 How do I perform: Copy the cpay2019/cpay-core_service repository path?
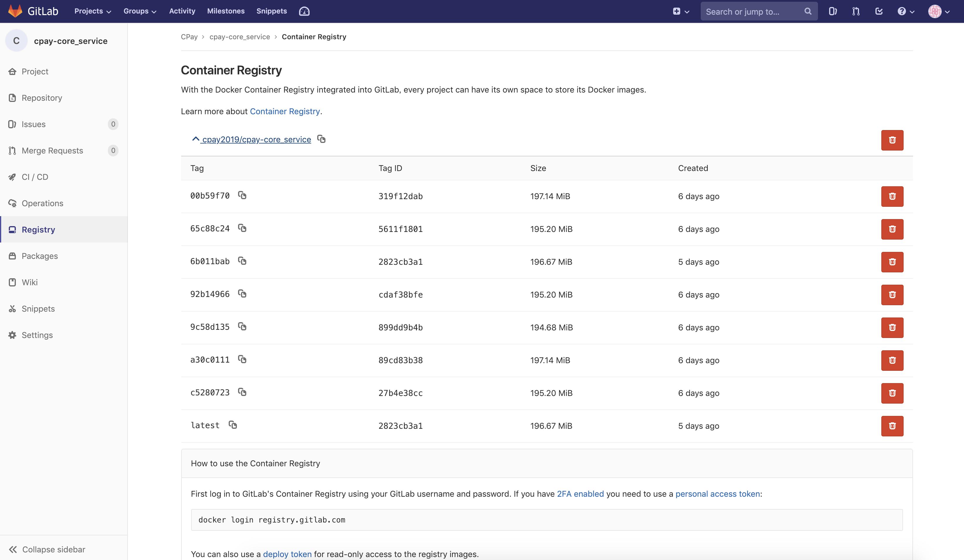321,139
